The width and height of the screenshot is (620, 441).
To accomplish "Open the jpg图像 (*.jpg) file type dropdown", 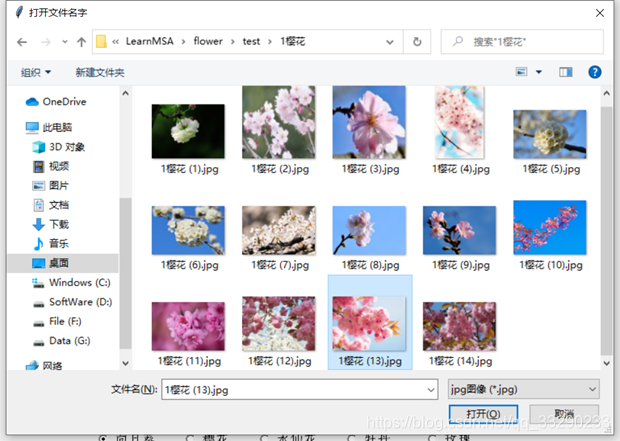I will pyautogui.click(x=524, y=389).
